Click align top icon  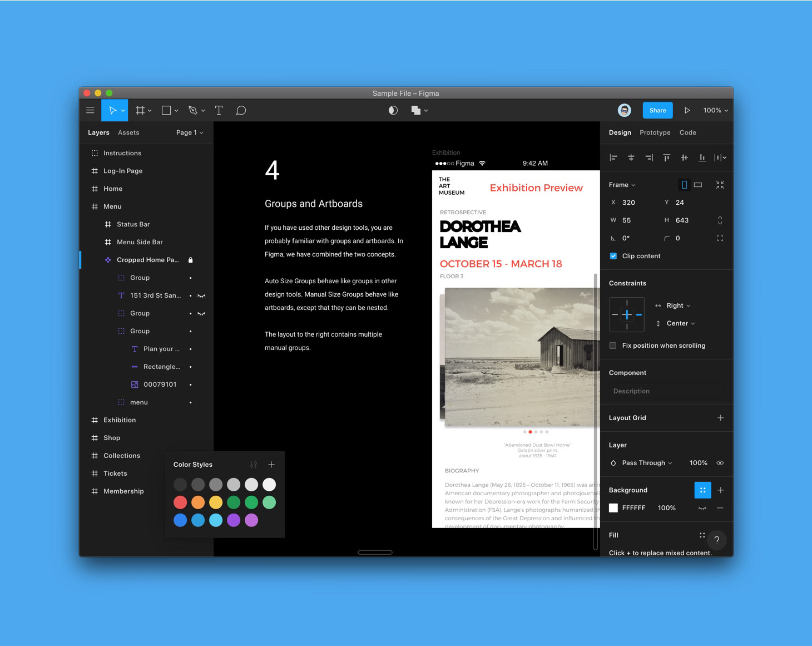(666, 157)
